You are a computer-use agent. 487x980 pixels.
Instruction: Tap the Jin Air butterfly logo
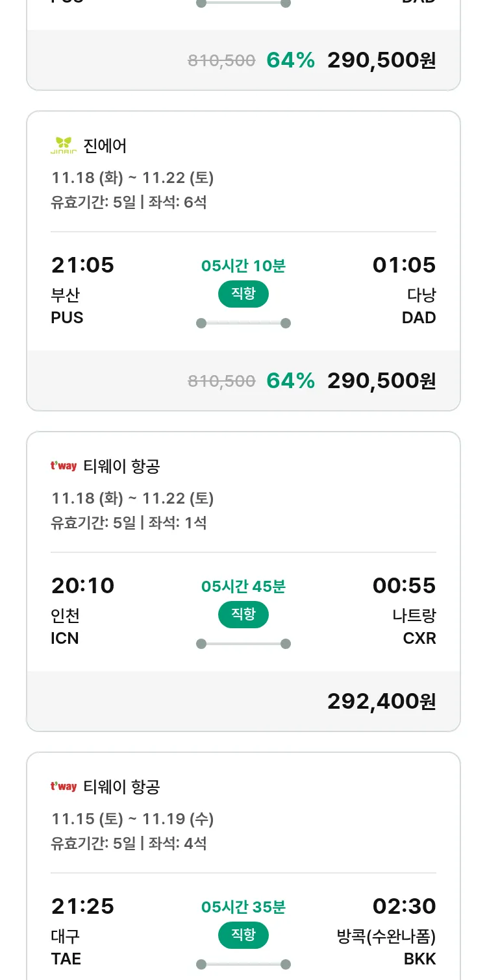[x=64, y=145]
